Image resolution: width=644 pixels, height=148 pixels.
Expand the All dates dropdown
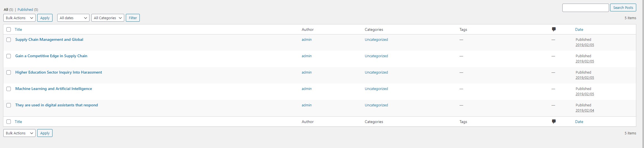[73, 18]
